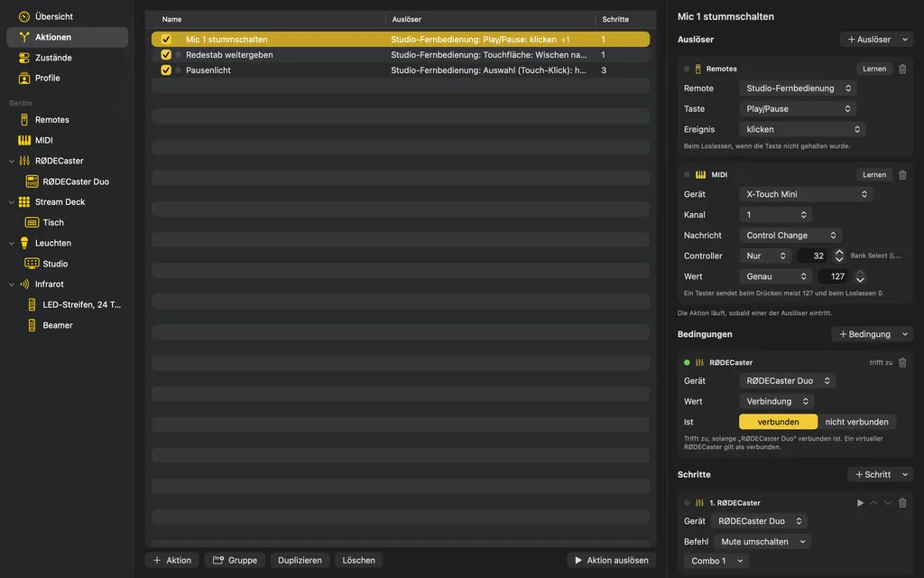Click the Stream Deck grid icon
The width and height of the screenshot is (924, 578).
pyautogui.click(x=24, y=202)
